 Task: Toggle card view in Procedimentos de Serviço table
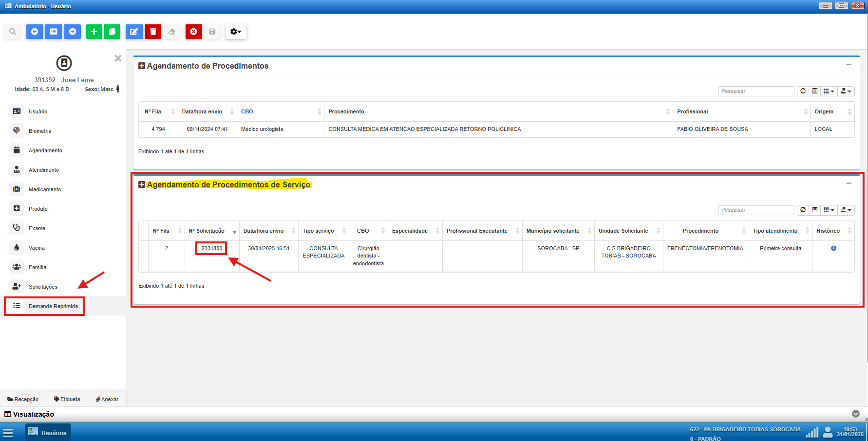(x=815, y=210)
